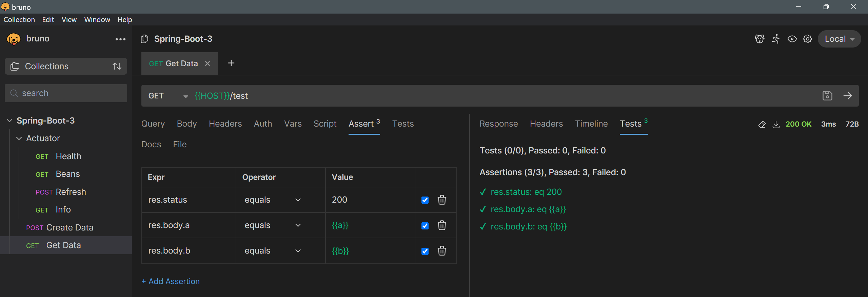Open the Help menu
The height and width of the screenshot is (297, 868).
pos(125,20)
